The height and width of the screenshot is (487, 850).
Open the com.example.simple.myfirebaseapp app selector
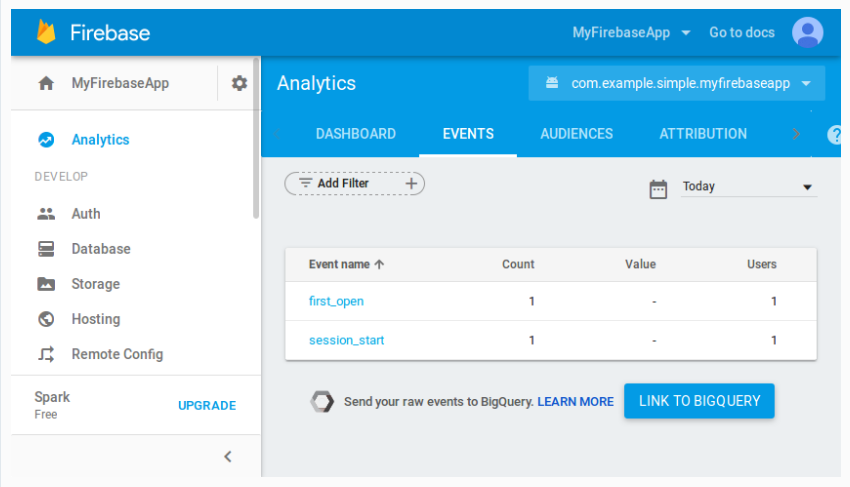point(677,83)
